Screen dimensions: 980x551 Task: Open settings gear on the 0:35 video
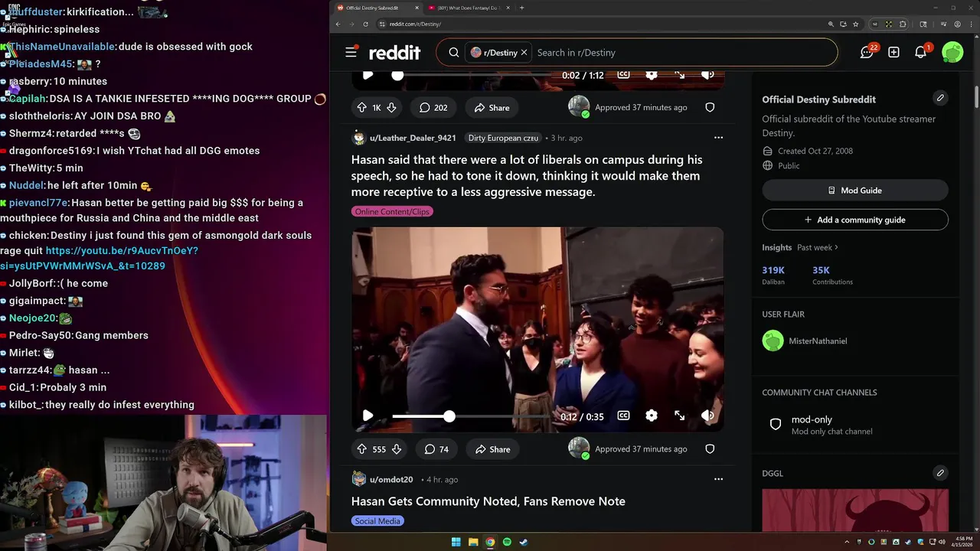[652, 416]
